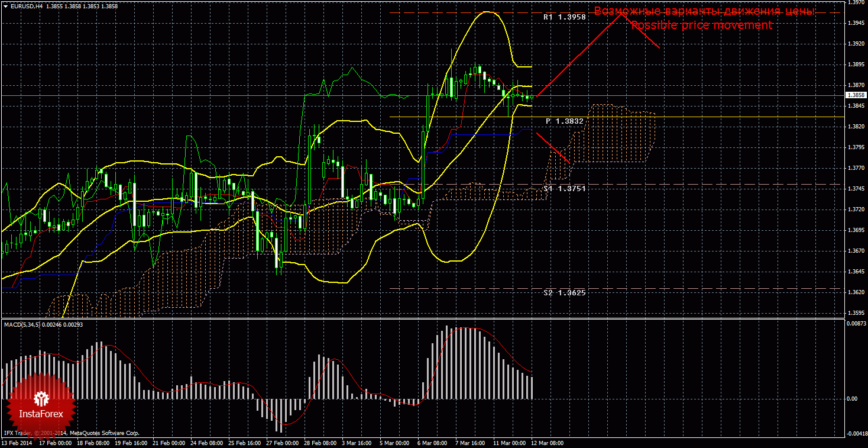Click the 0.00 level on MACD scale
The width and height of the screenshot is (868, 448).
852,398
